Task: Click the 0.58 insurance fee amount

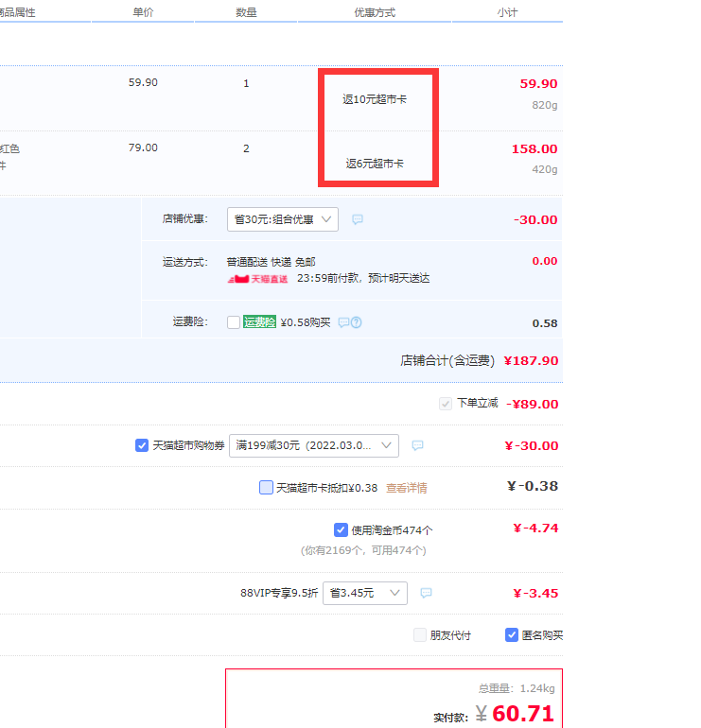Action: (545, 323)
